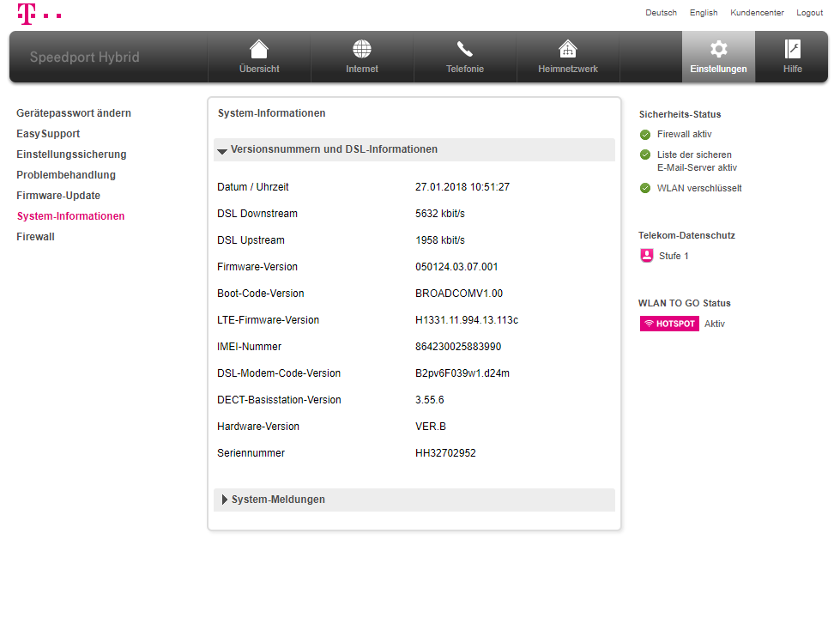Click the LTE-Firmware-Version label
Image resolution: width=840 pixels, height=618 pixels.
click(268, 320)
